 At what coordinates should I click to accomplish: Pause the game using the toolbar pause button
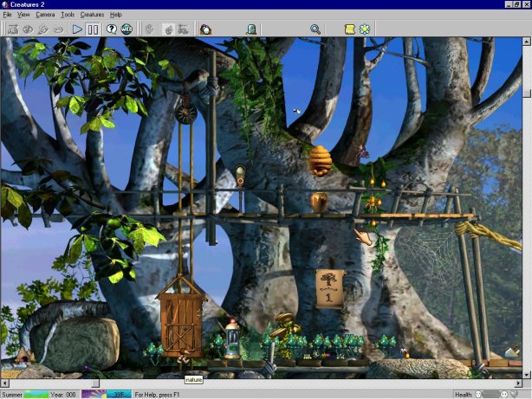(x=93, y=29)
